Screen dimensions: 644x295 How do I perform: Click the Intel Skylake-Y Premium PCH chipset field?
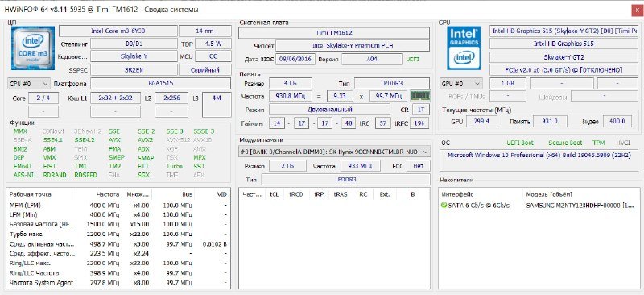point(353,46)
